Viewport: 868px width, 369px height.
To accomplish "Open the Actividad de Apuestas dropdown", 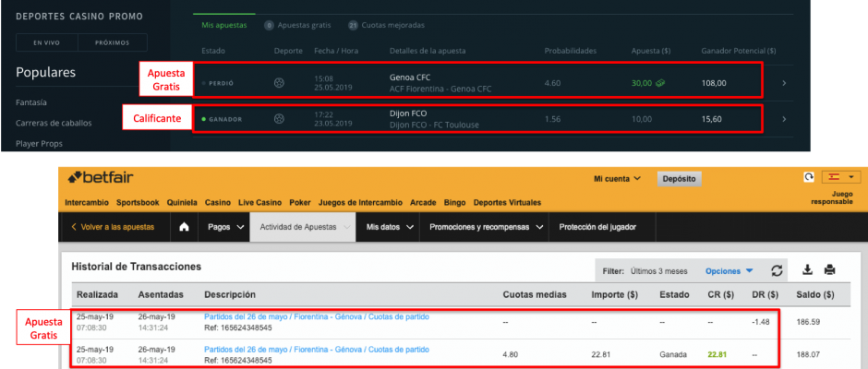I will 303,227.
